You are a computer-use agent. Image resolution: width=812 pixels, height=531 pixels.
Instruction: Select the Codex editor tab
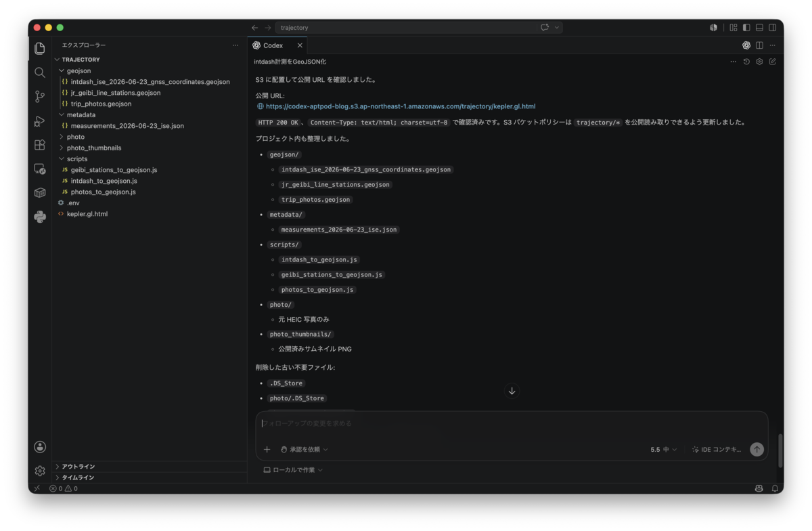pyautogui.click(x=277, y=45)
